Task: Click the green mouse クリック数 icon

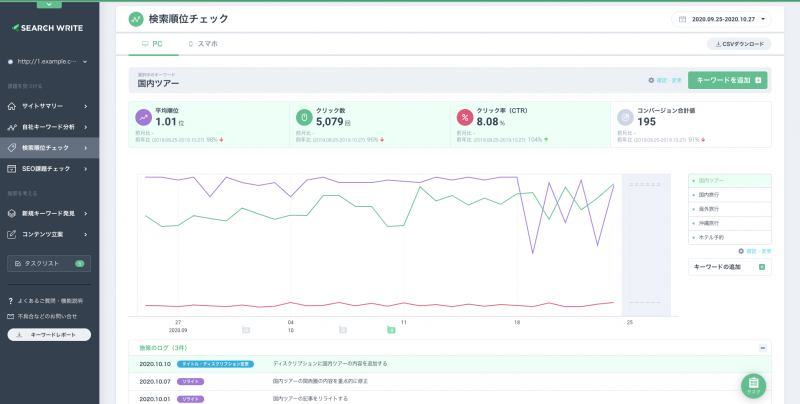Action: tap(304, 117)
